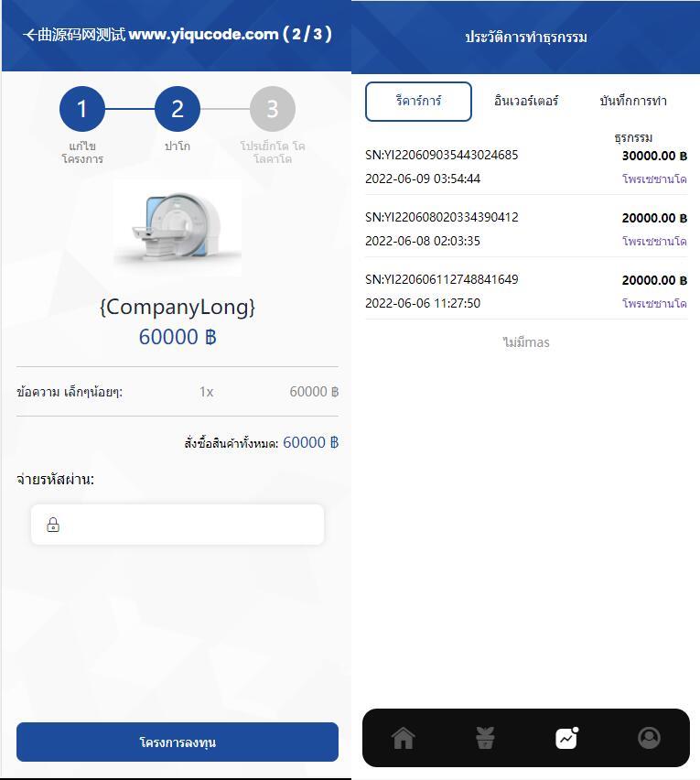This screenshot has height=780, width=700.
Task: Open transaction SN:YI220609035443024685
Action: point(441,156)
